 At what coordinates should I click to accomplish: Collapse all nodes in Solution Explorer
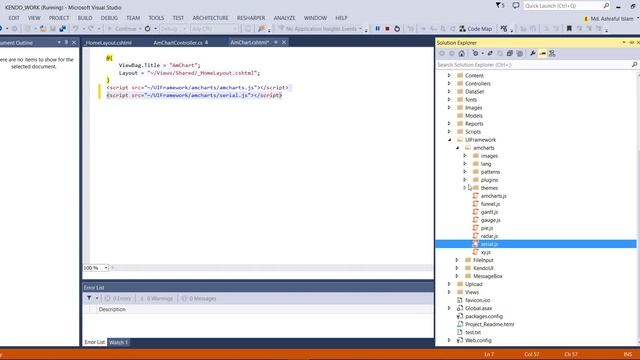click(510, 53)
